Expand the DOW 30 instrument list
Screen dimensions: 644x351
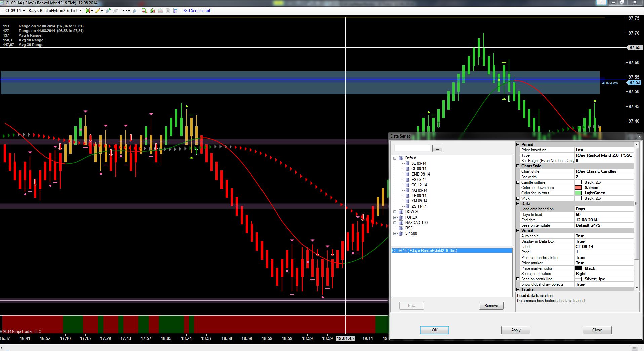[x=395, y=212]
